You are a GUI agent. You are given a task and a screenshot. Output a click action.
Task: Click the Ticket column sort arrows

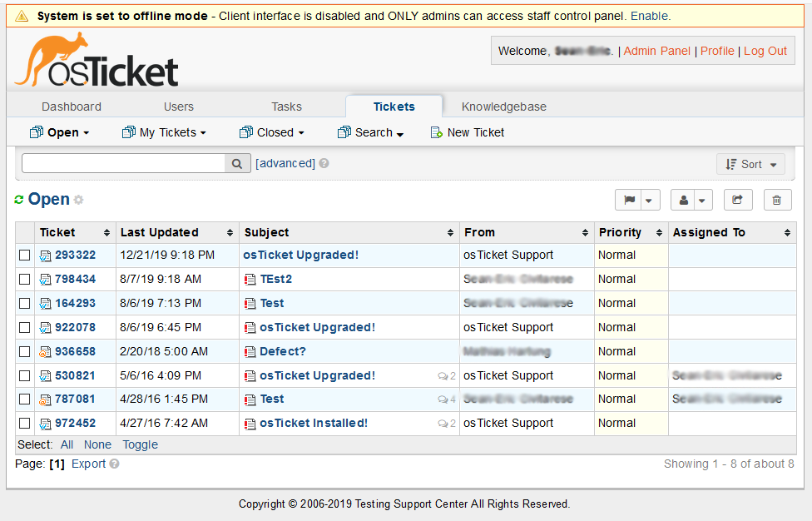click(106, 233)
